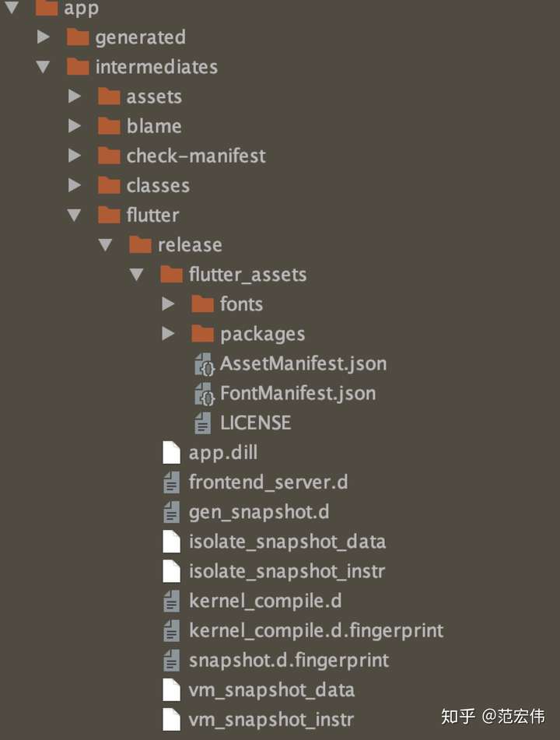
Task: Expand the fonts folder arrow
Action: (x=168, y=304)
